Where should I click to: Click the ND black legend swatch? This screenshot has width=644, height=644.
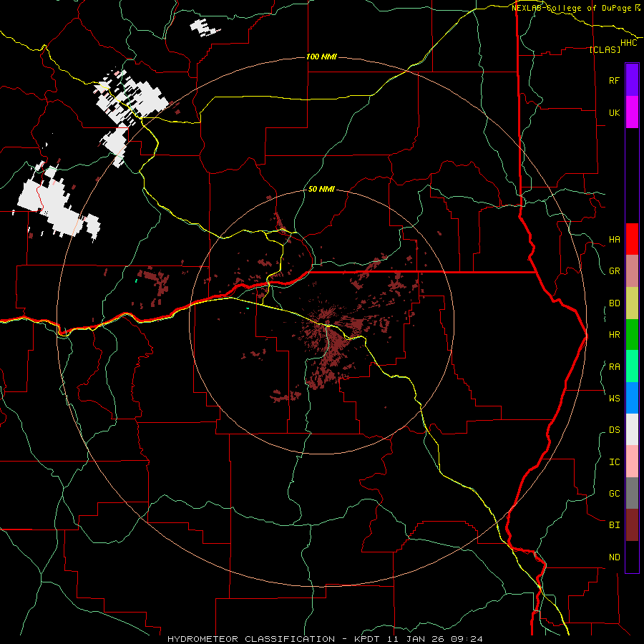point(632,557)
